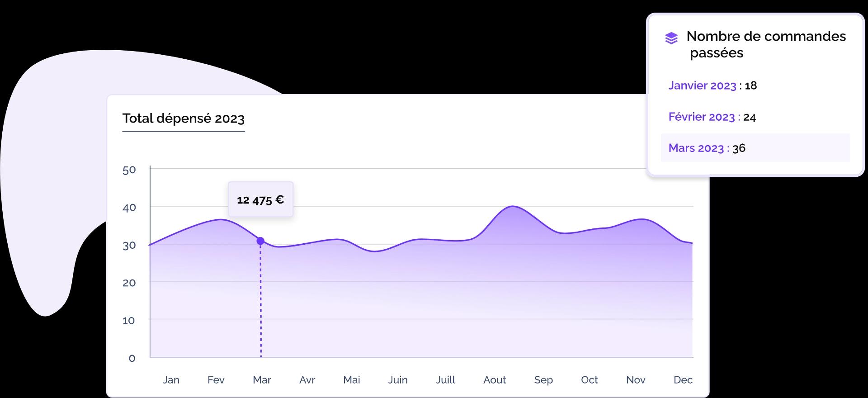The width and height of the screenshot is (868, 398).
Task: Select the Mar month axis label
Action: point(262,380)
